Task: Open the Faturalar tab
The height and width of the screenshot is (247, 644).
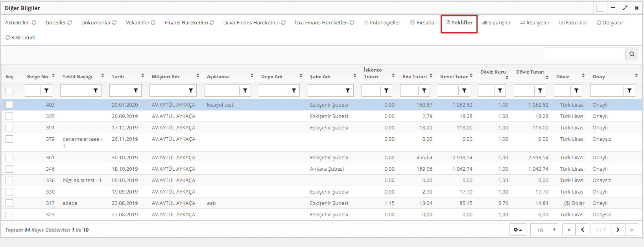Action: [573, 23]
